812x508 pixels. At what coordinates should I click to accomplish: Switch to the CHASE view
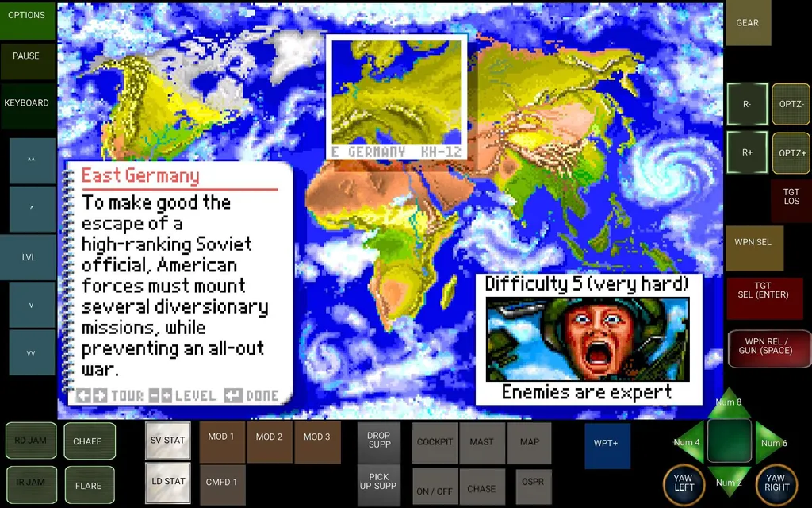point(482,487)
